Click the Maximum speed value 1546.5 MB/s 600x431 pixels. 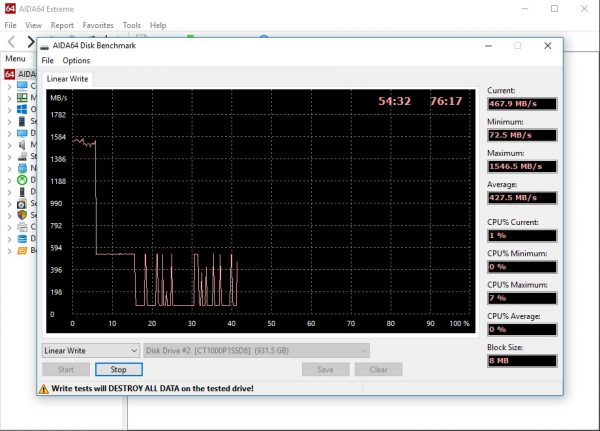click(x=522, y=167)
